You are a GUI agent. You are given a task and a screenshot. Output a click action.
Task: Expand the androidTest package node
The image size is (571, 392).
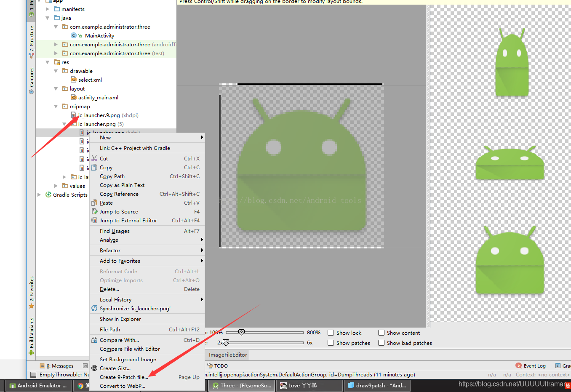coord(56,44)
